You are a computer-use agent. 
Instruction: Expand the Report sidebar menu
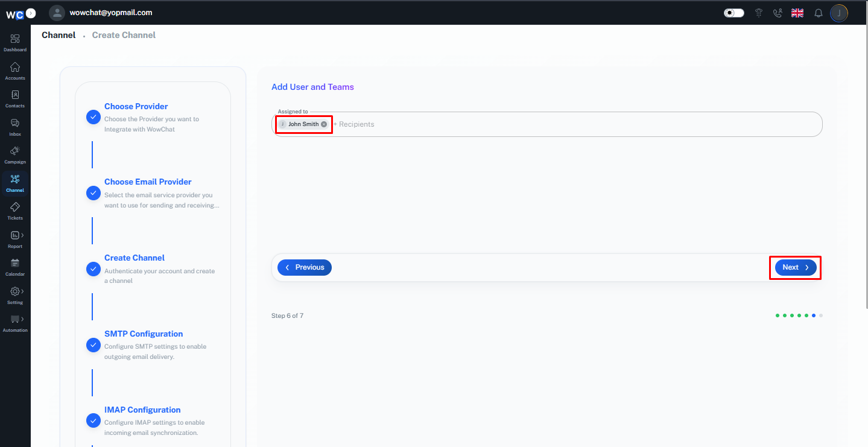click(15, 239)
